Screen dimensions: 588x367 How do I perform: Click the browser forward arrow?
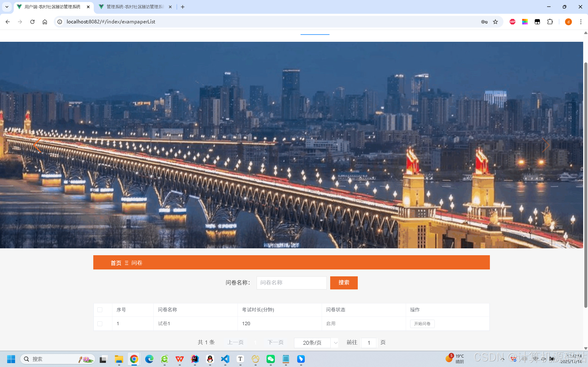point(20,22)
